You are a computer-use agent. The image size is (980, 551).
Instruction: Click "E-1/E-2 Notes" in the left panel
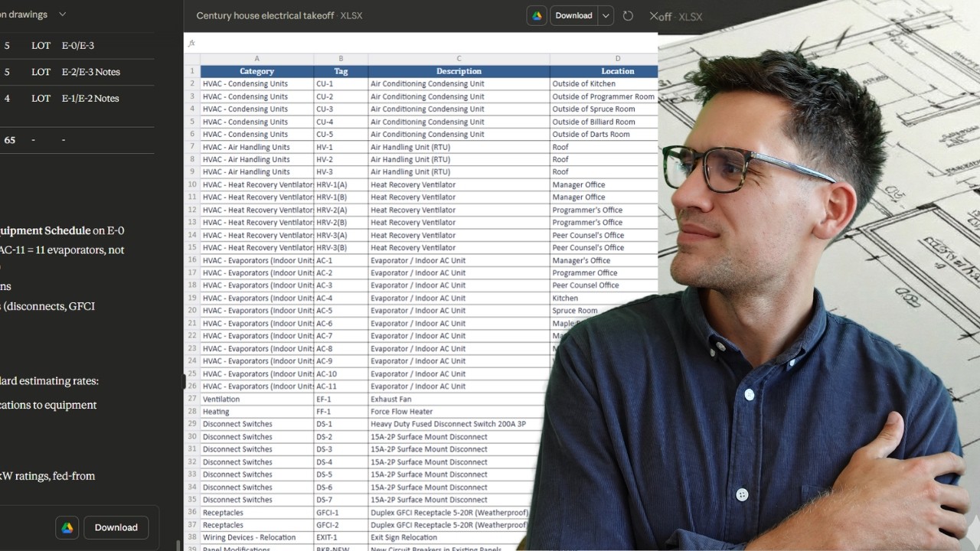pyautogui.click(x=90, y=98)
